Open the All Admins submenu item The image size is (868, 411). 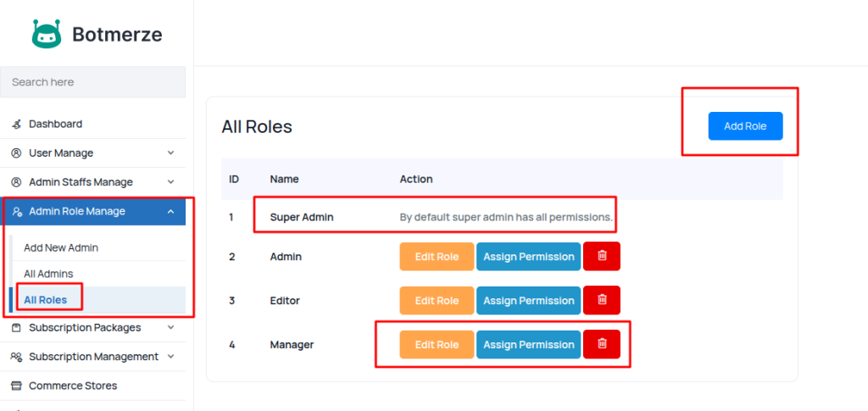48,274
